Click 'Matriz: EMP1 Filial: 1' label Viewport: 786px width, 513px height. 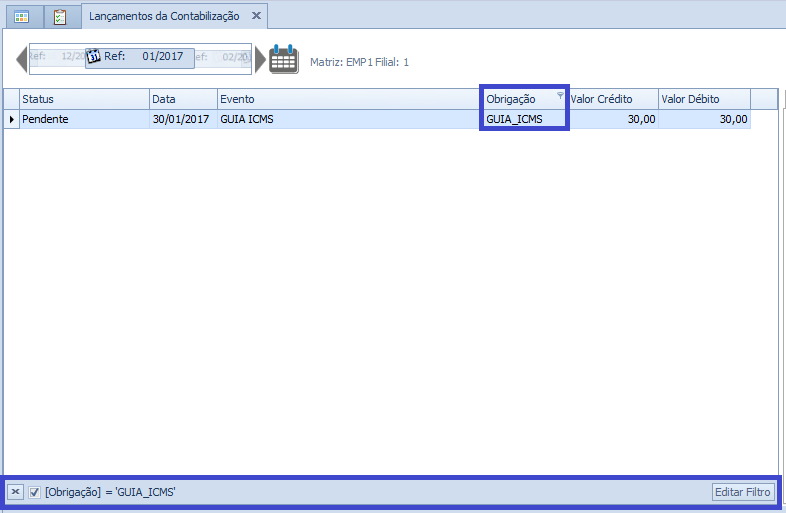click(359, 62)
